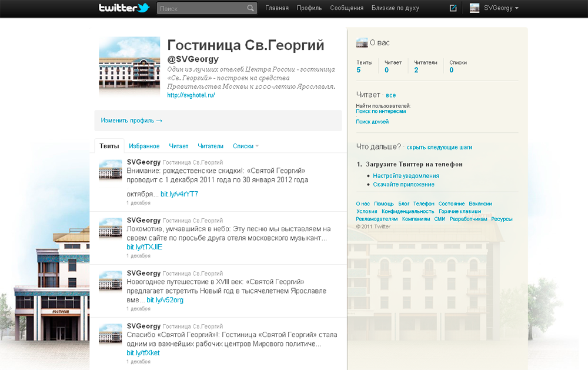Hide next steps via 'скрыть следующие шаги'
The image size is (588, 370).
pos(439,147)
